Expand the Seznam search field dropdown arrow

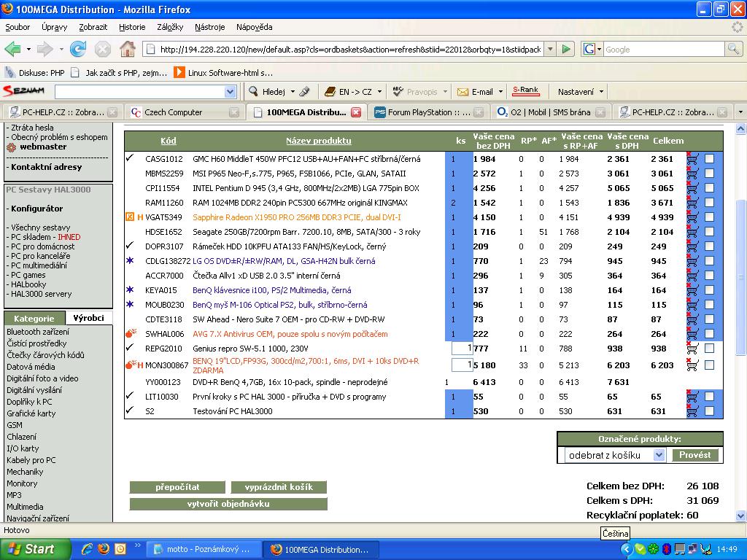tap(231, 92)
